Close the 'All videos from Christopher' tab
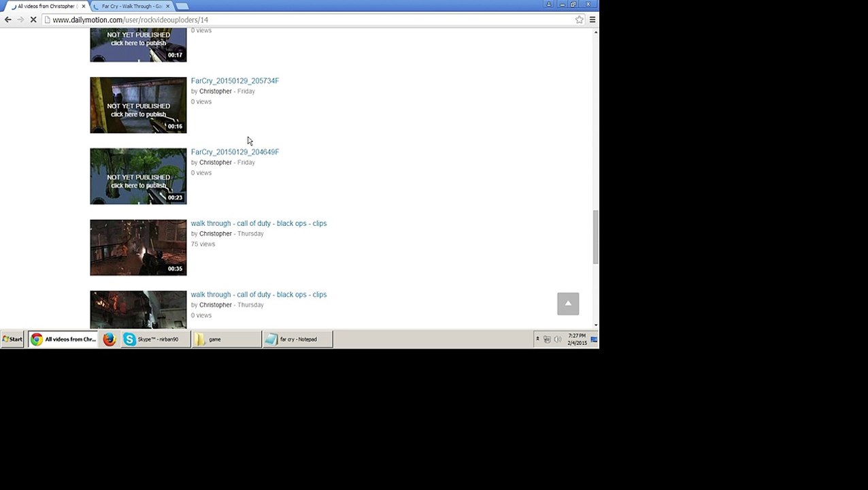 point(84,6)
